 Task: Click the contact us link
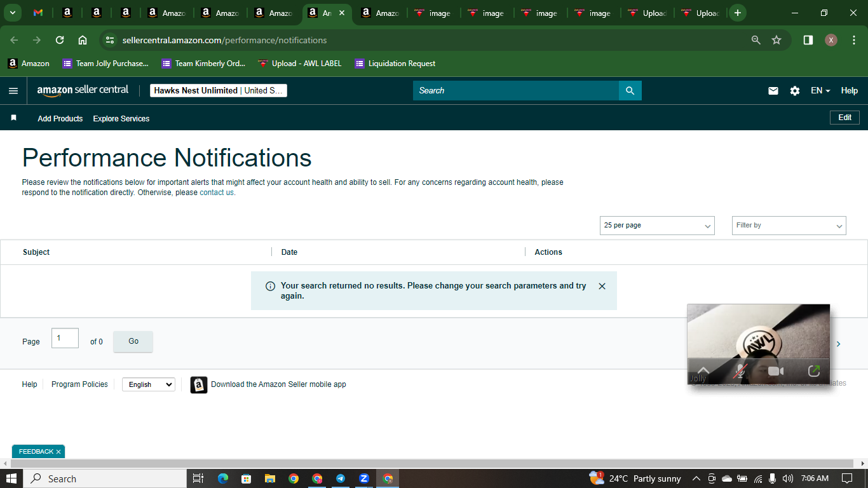(x=217, y=193)
